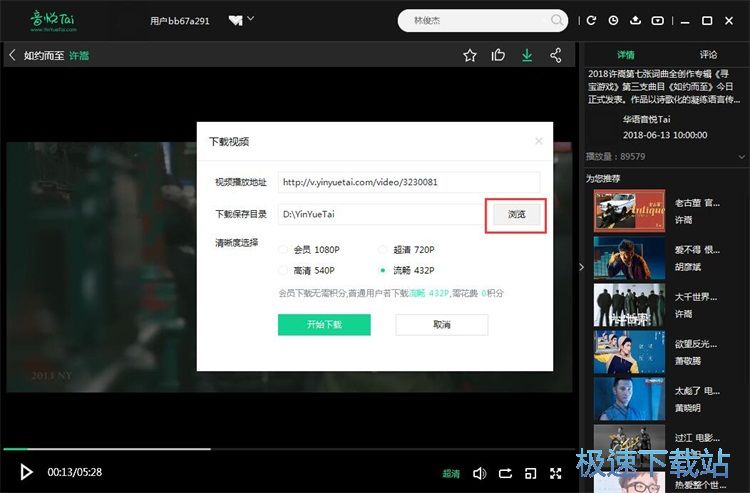The width and height of the screenshot is (750, 493).
Task: Toggle loop playback icon
Action: [x=505, y=473]
